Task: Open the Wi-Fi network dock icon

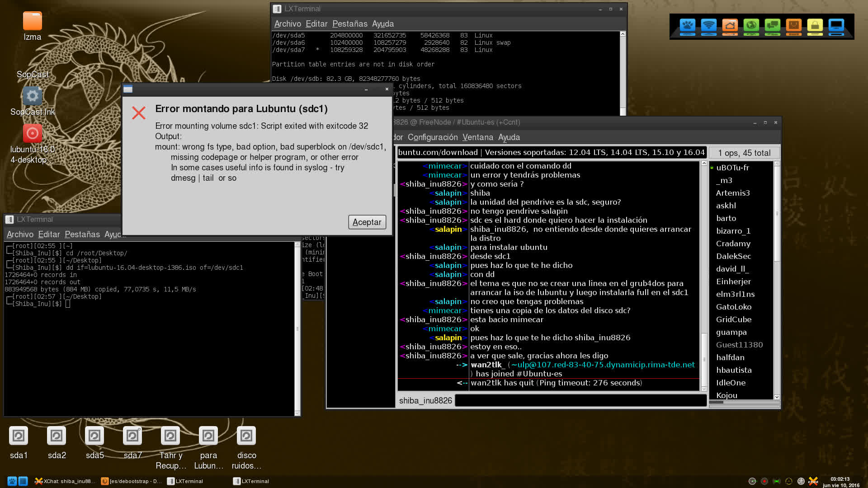Action: pos(709,26)
